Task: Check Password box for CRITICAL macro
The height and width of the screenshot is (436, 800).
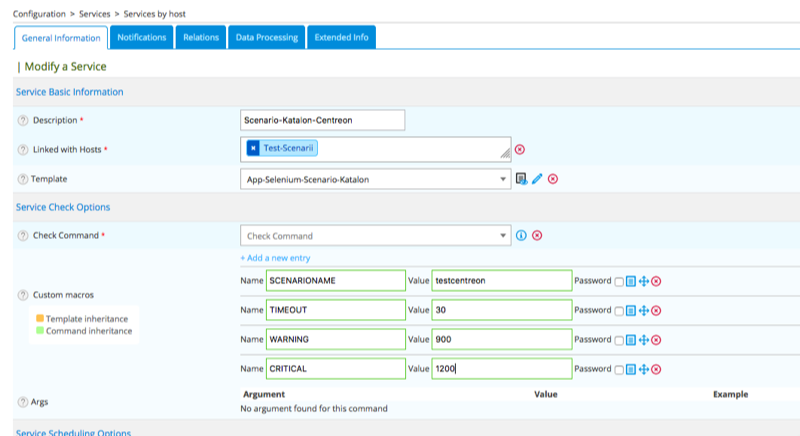Action: tap(619, 369)
